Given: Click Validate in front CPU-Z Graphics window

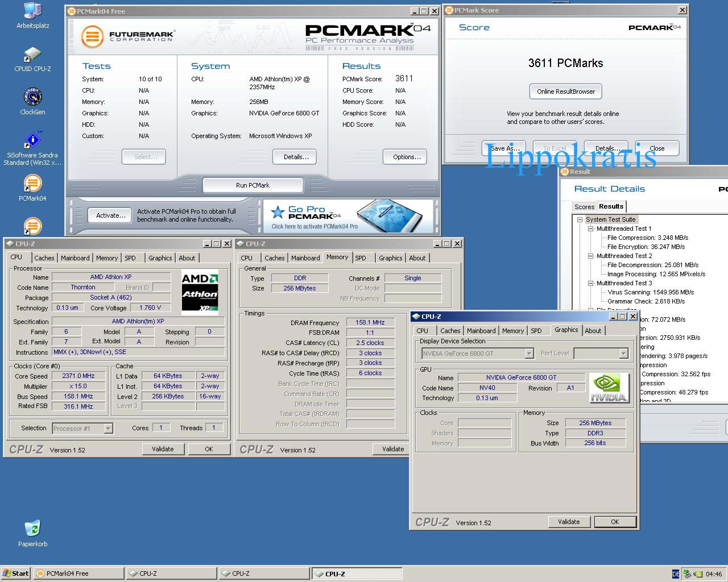Looking at the screenshot, I should click(x=569, y=522).
